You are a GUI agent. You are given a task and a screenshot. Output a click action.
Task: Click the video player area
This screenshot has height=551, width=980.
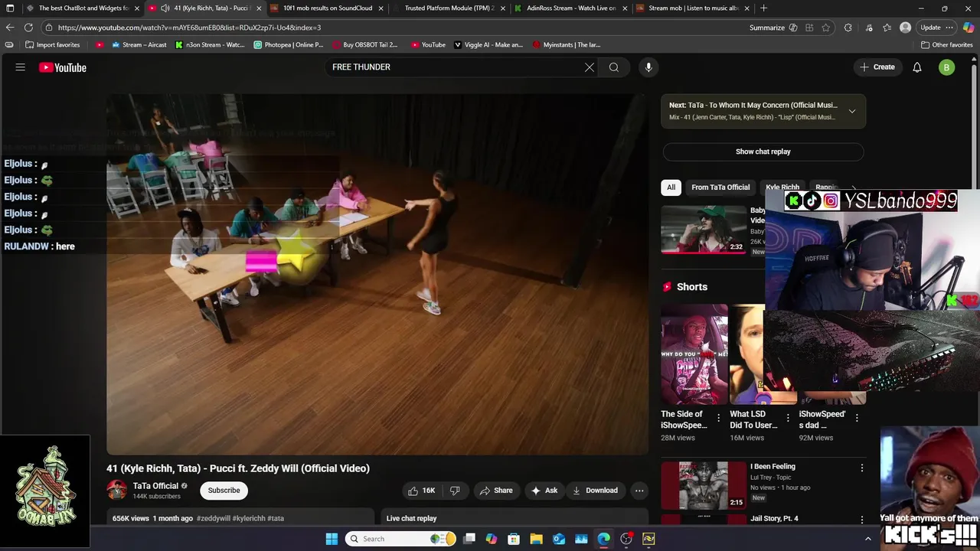[377, 275]
